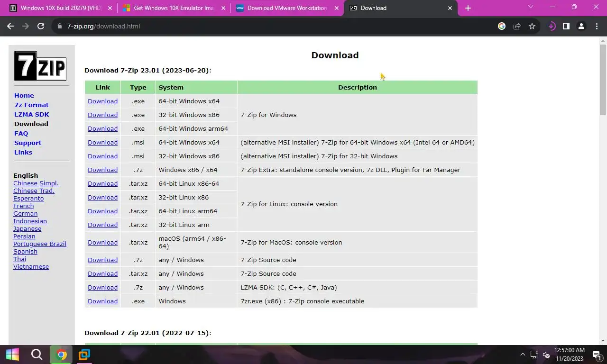Open the Chrome profile icon
Image resolution: width=607 pixels, height=364 pixels.
click(581, 26)
